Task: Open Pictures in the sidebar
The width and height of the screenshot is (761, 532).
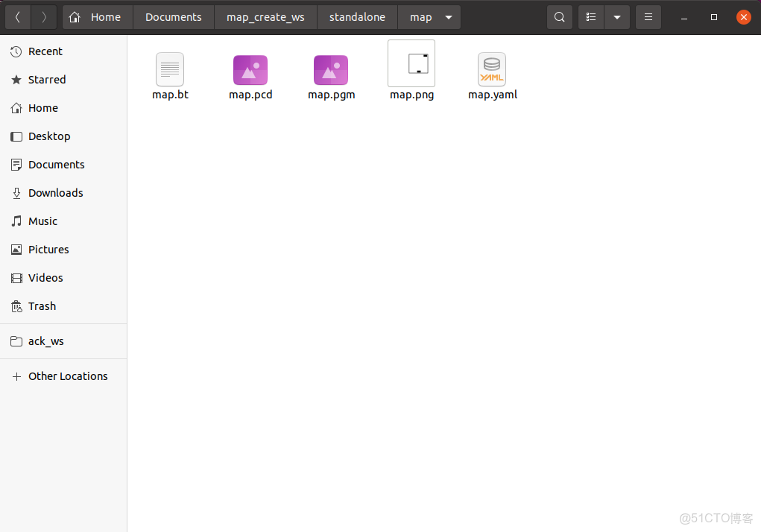Action: [63, 250]
